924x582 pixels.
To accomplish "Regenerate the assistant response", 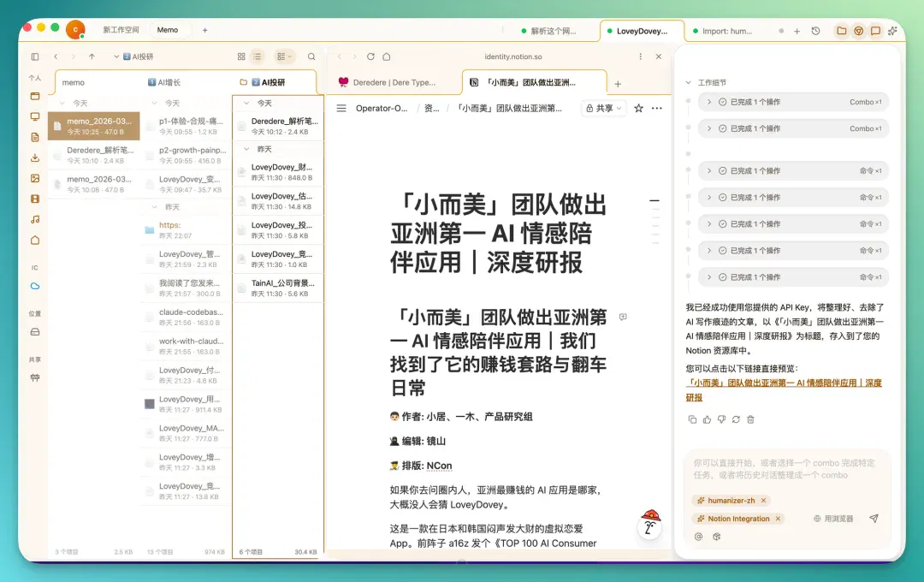I will coord(736,420).
